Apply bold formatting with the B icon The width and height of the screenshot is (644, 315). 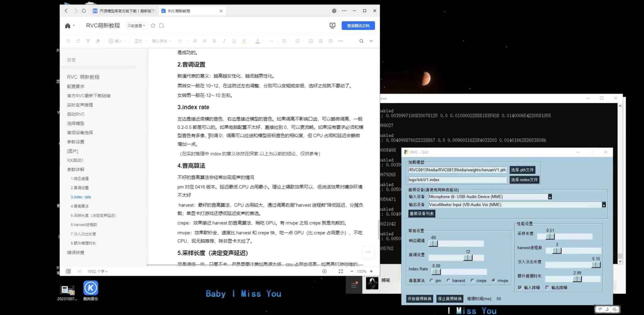coord(214,41)
